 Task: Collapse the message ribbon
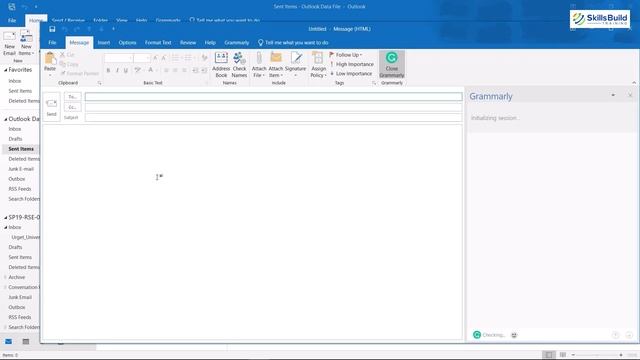(x=634, y=83)
